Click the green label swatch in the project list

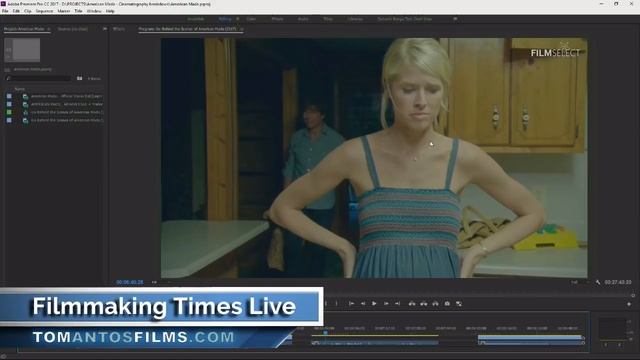tap(9, 112)
